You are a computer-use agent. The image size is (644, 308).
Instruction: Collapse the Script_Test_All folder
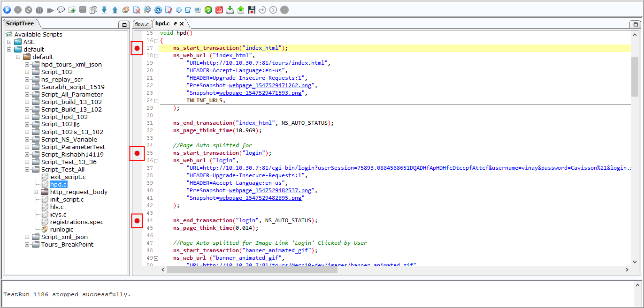click(27, 169)
